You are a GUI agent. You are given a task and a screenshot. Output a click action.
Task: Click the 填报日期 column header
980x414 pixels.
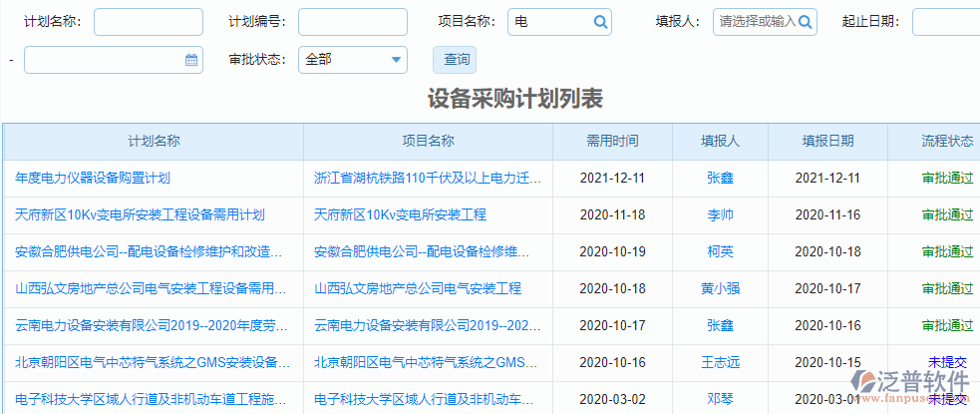828,141
